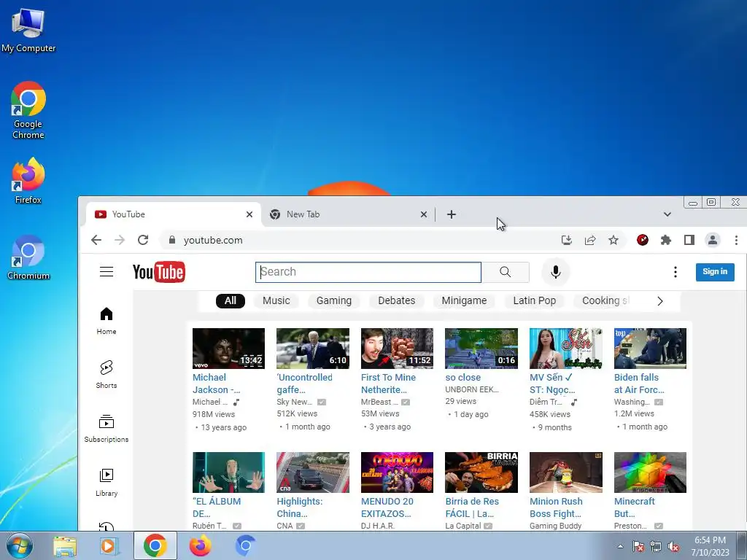
Task: Open YouTube settings three-dot menu
Action: tap(675, 272)
